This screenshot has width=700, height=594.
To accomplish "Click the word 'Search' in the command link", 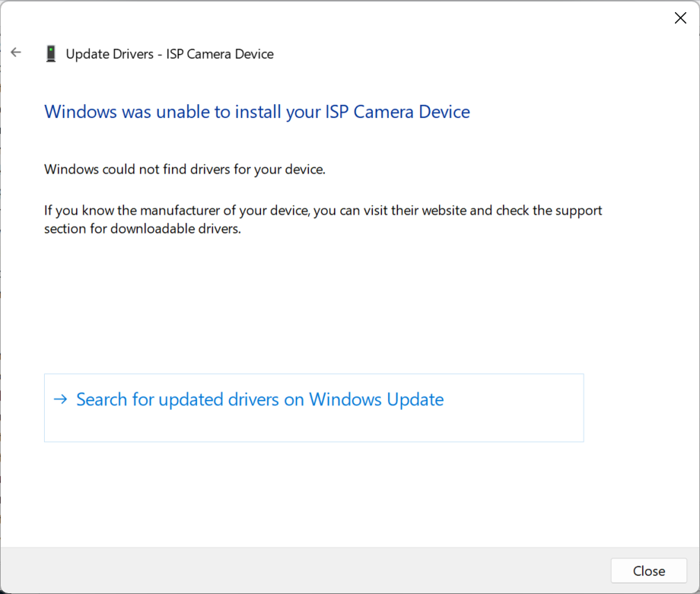I will 102,400.
